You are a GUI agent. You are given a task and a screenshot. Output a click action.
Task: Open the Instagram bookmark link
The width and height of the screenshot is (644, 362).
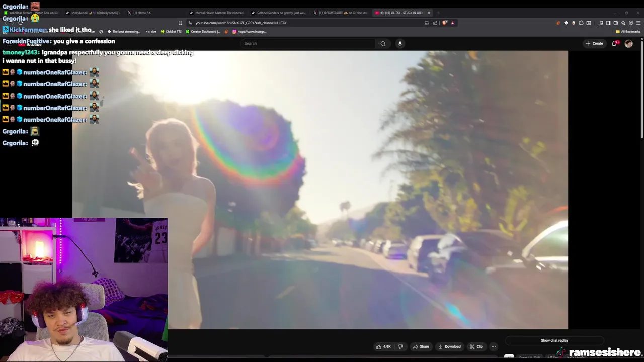pos(250,32)
